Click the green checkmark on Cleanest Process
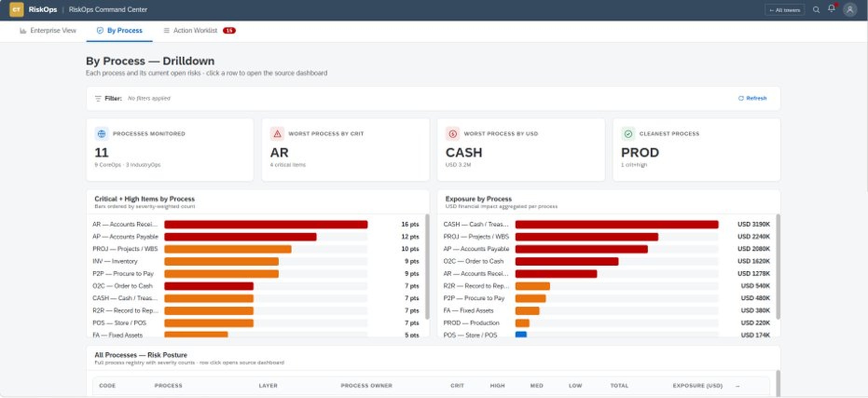Screen dimensions: 868x398 coord(628,134)
